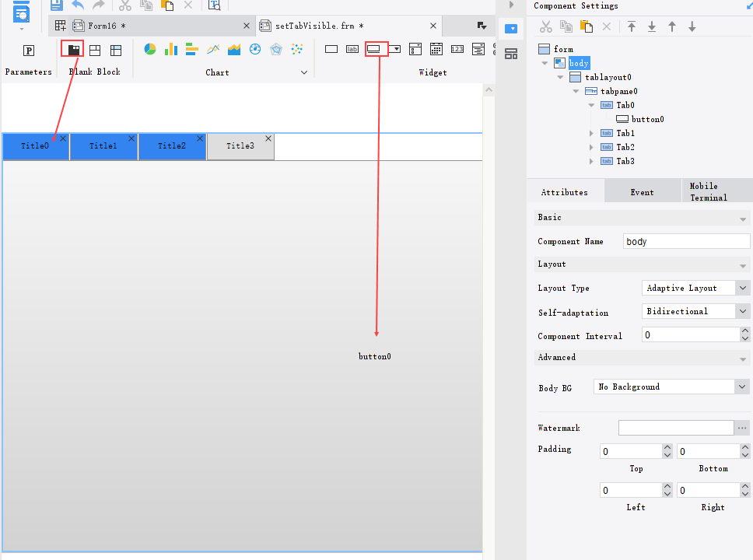753x560 pixels.
Task: Expand the Tab3 tree node
Action: pyautogui.click(x=591, y=161)
